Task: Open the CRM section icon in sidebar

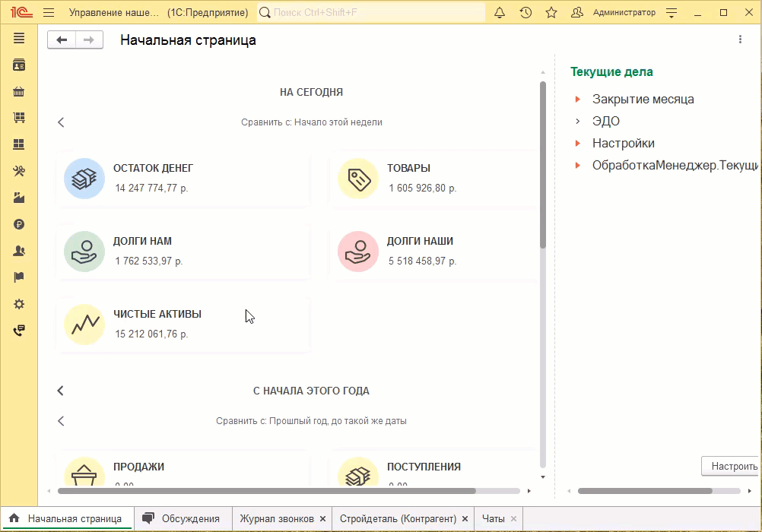Action: (x=19, y=65)
